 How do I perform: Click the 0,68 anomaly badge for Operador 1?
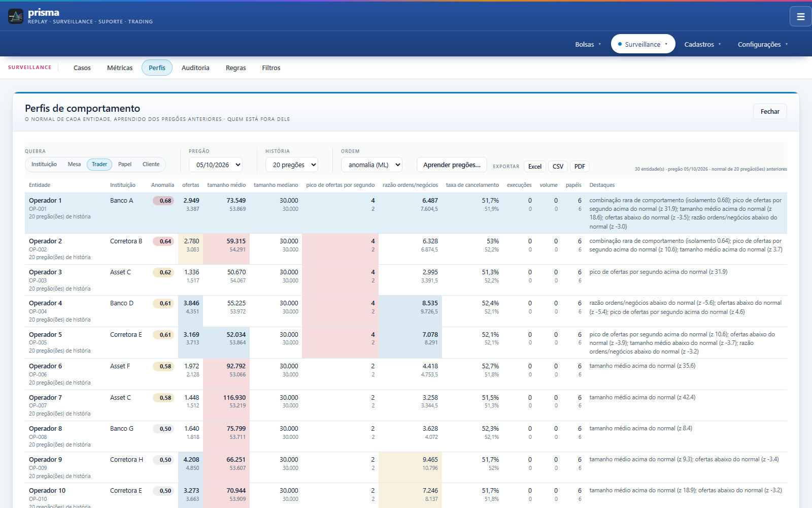point(165,201)
